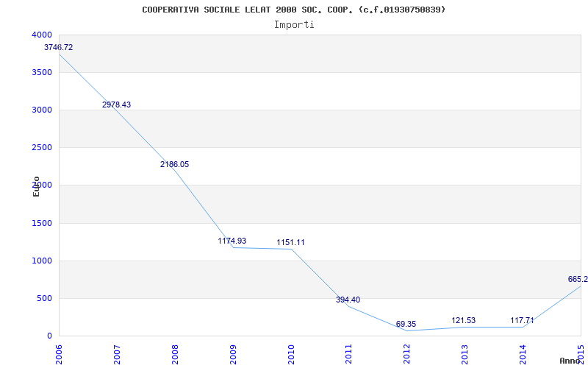Click the 2500 y-axis tick label

pyautogui.click(x=42, y=148)
